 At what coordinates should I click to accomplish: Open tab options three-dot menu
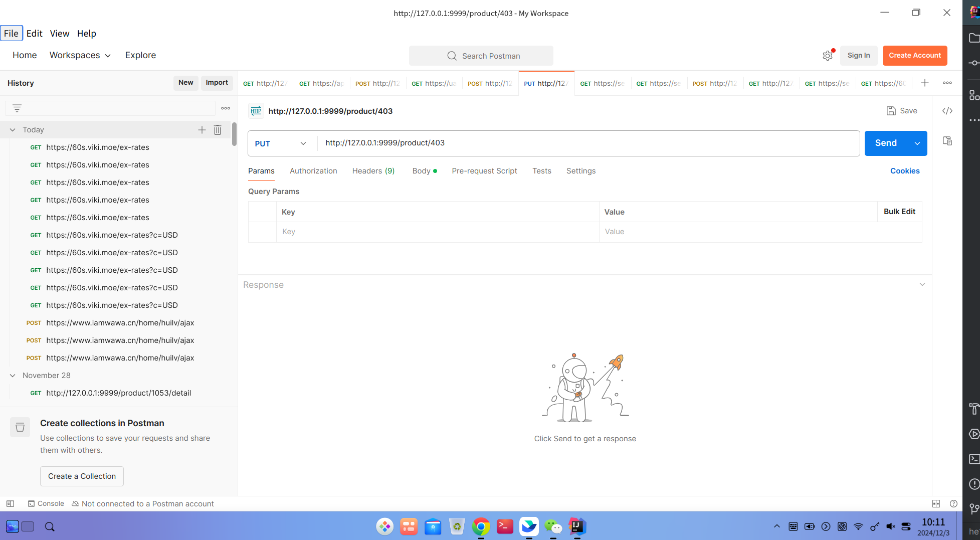947,83
